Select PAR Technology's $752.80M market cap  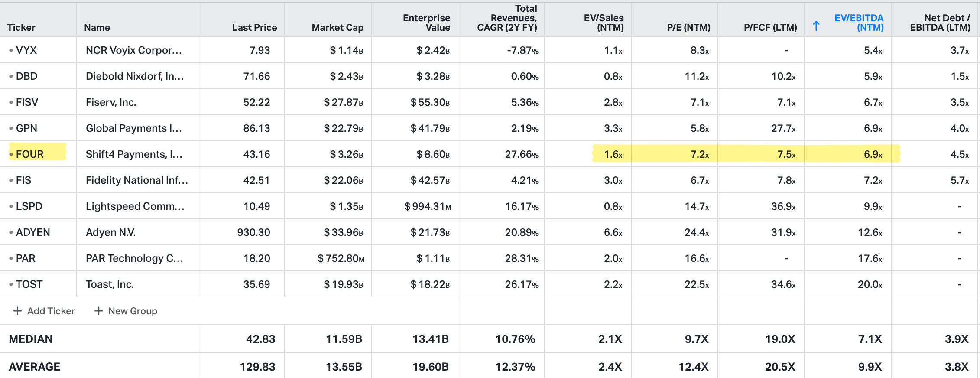pyautogui.click(x=341, y=258)
